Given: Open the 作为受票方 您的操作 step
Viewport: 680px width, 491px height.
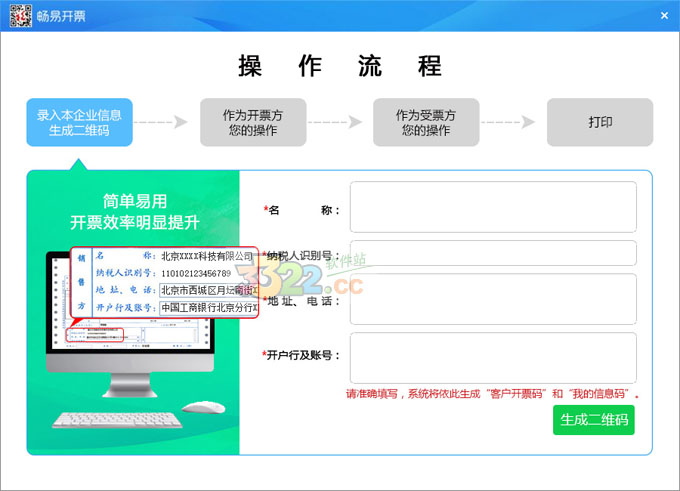Looking at the screenshot, I should (x=426, y=122).
